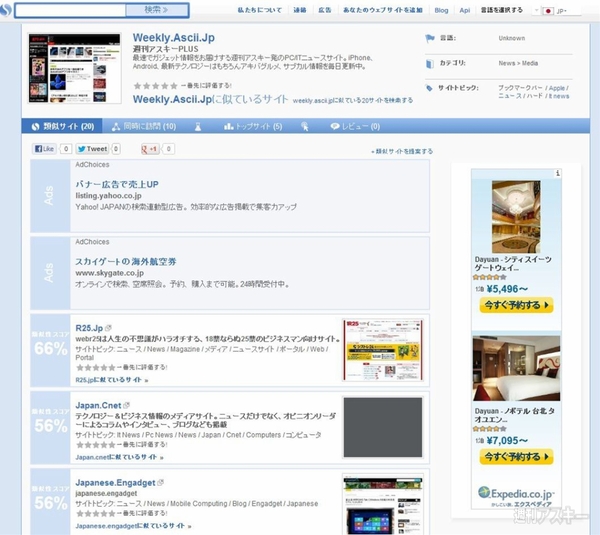Select the 類似サイト (20) tab
The height and width of the screenshot is (535, 600).
point(62,126)
